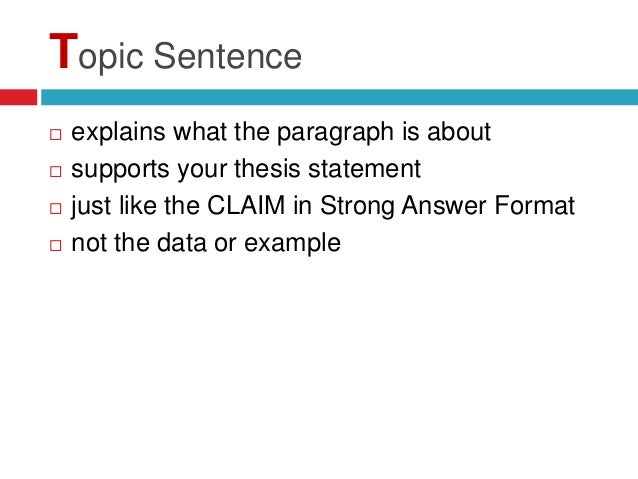Click the red bar left of the divider
638x479 pixels.
(x=18, y=97)
